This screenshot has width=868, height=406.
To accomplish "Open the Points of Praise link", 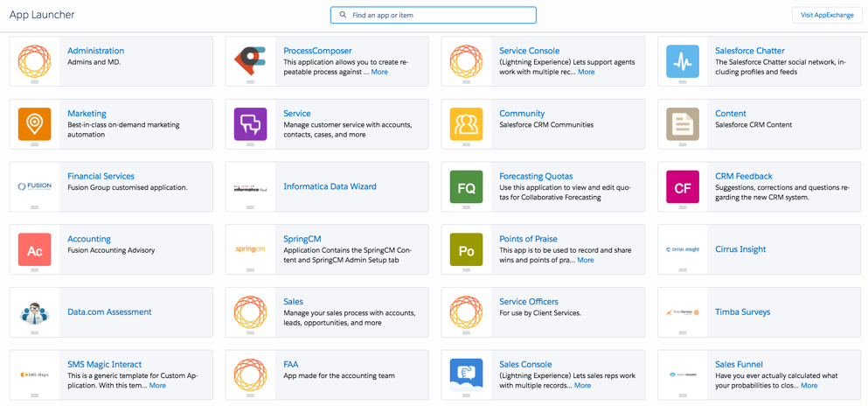I will [x=528, y=239].
